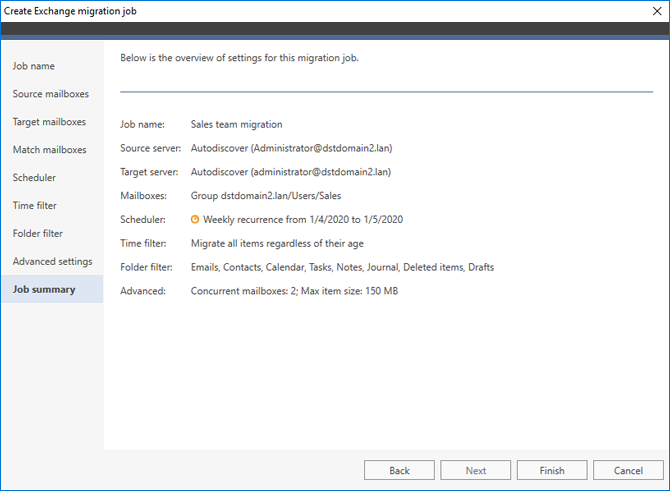Click the 'Mailboxes:' label
The width and height of the screenshot is (670, 491).
(144, 196)
